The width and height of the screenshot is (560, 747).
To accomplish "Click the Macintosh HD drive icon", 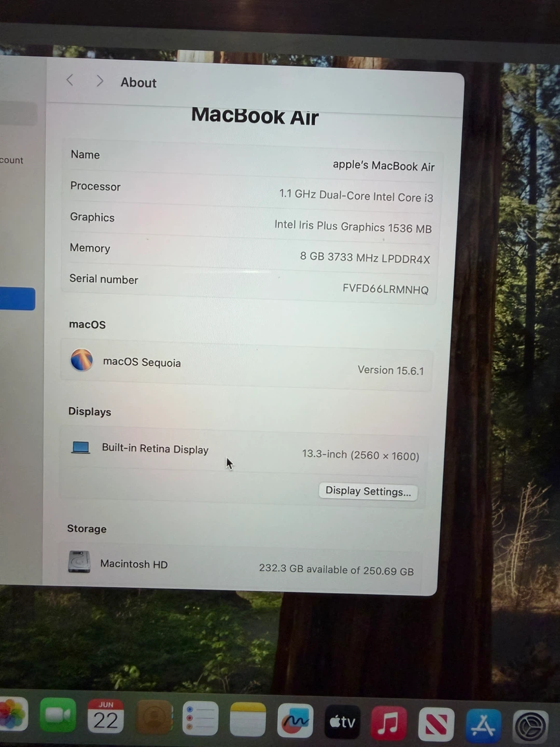I will pos(79,561).
